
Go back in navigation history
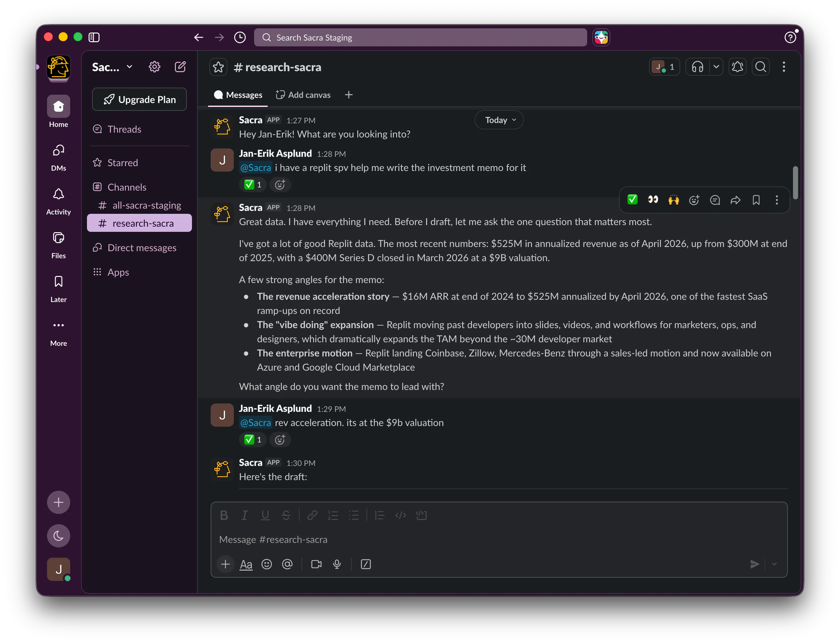click(199, 37)
